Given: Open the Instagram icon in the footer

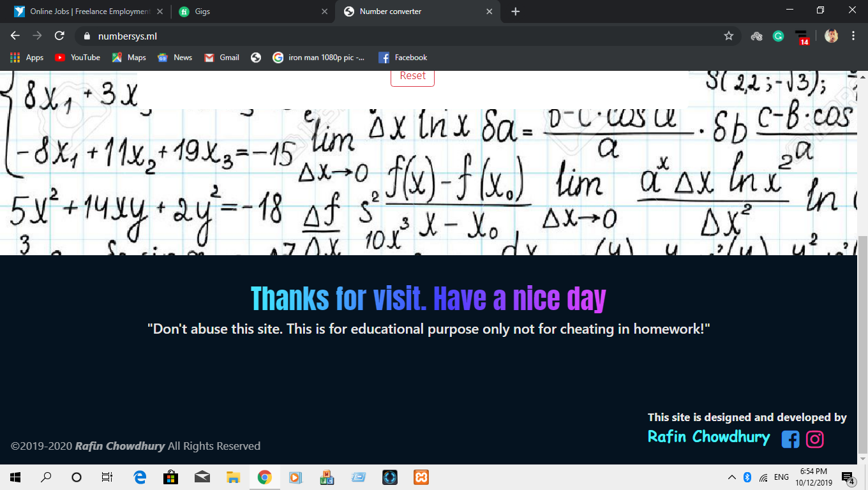Looking at the screenshot, I should (815, 440).
